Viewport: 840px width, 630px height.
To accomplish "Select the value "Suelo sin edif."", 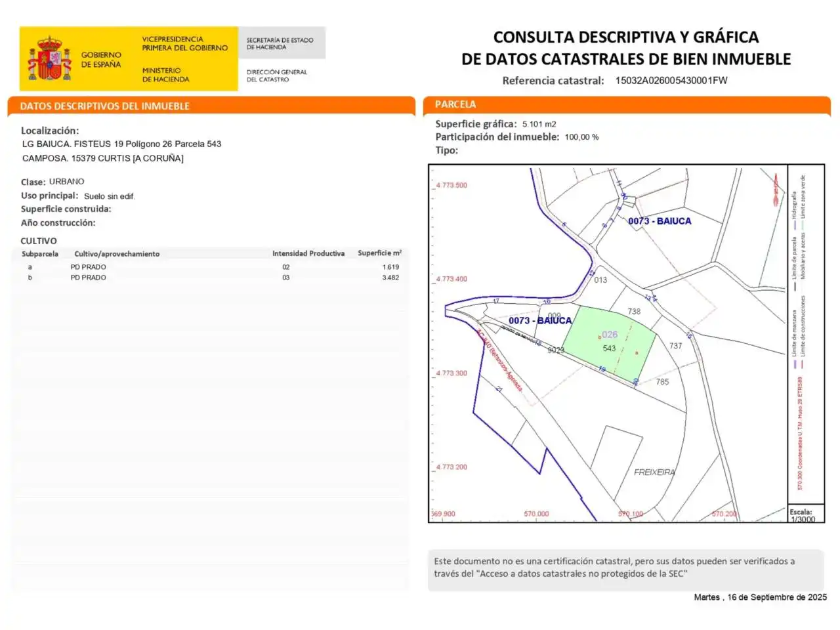I will tap(110, 196).
